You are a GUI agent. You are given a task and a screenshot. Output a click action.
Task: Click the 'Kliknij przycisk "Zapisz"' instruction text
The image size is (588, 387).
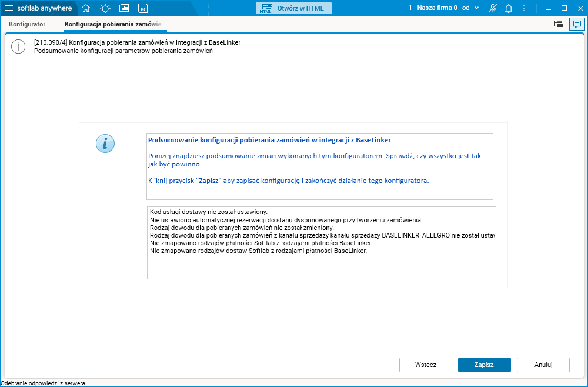(288, 181)
